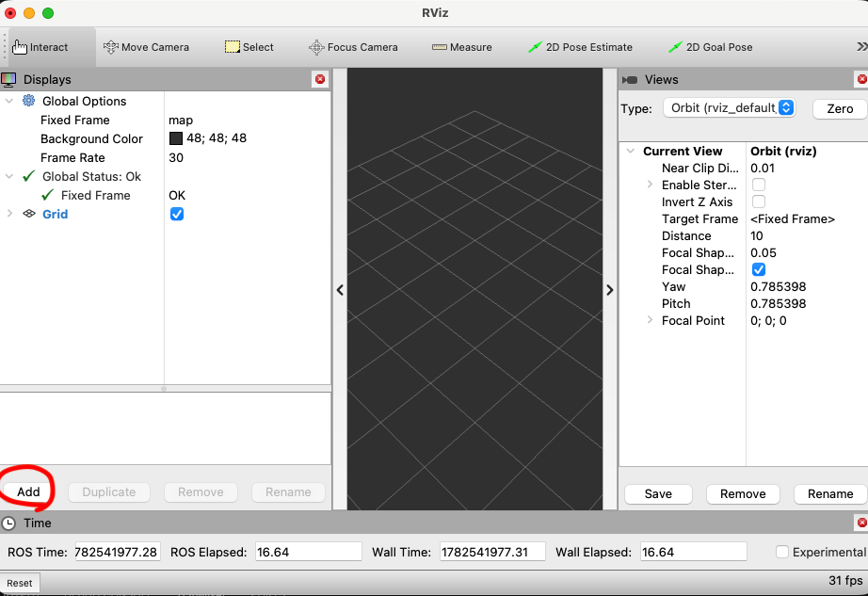Select the Near Clip Distance value 0.01

[x=763, y=168]
